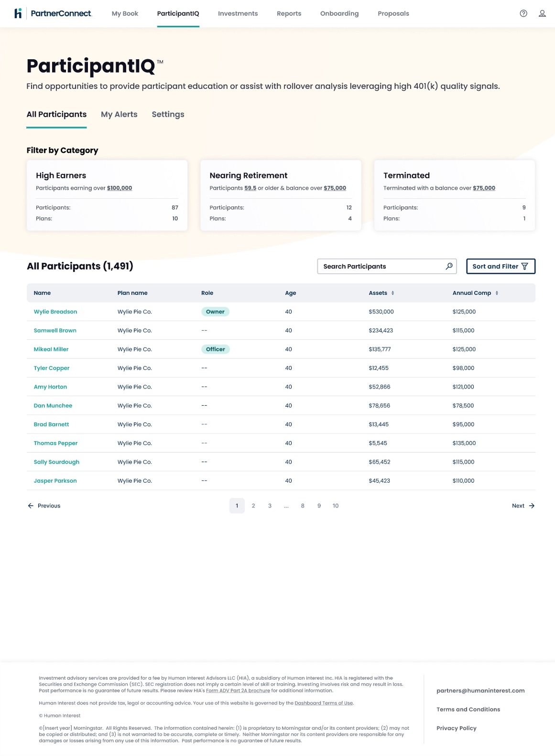
Task: Open the help question mark icon
Action: click(523, 13)
